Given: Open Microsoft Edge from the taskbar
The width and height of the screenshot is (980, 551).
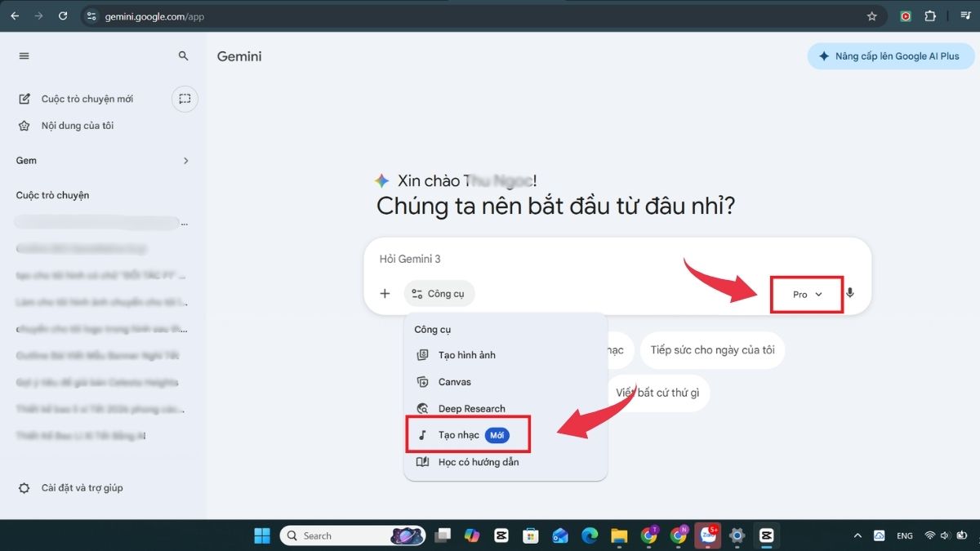Looking at the screenshot, I should tap(590, 535).
